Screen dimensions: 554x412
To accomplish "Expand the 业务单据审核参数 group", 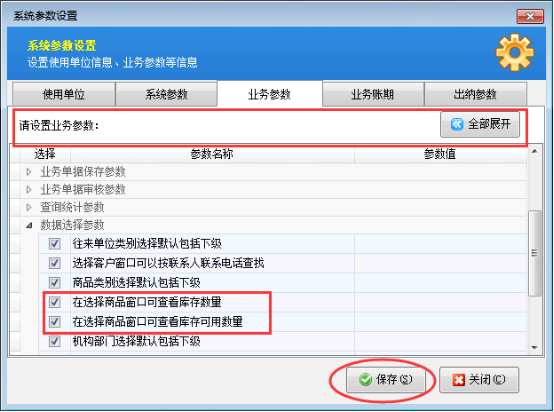I will 29,190.
